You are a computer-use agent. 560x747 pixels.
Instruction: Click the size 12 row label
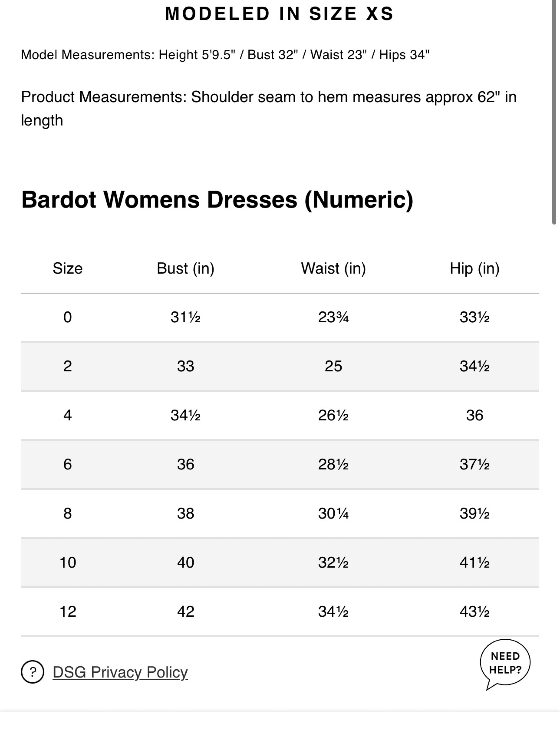click(x=68, y=611)
